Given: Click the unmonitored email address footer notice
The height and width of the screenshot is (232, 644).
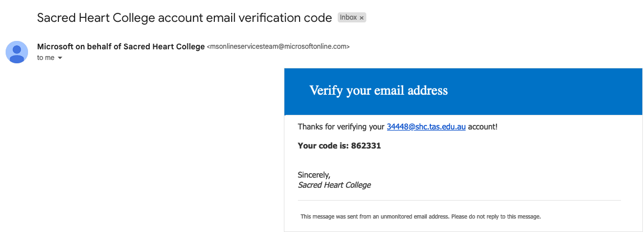Looking at the screenshot, I should click(421, 216).
